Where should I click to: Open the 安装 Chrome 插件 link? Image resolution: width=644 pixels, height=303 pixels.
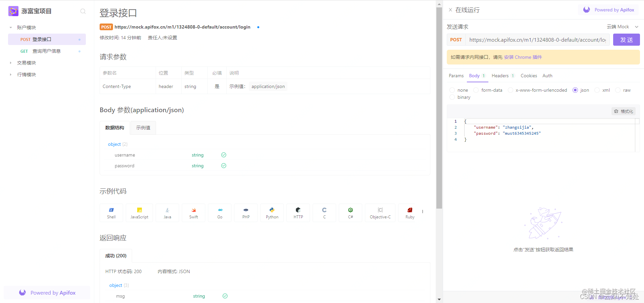coord(523,57)
